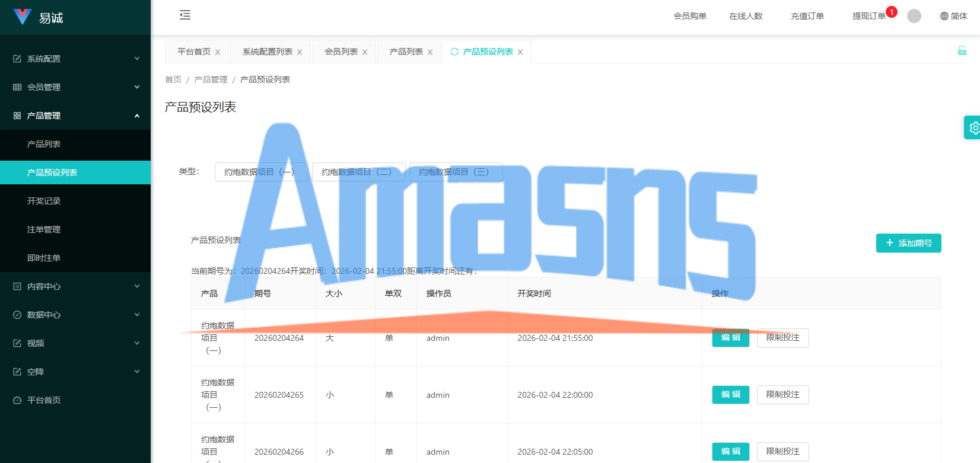
Task: Select 产品预设列表 in sidebar
Action: pyautogui.click(x=75, y=173)
